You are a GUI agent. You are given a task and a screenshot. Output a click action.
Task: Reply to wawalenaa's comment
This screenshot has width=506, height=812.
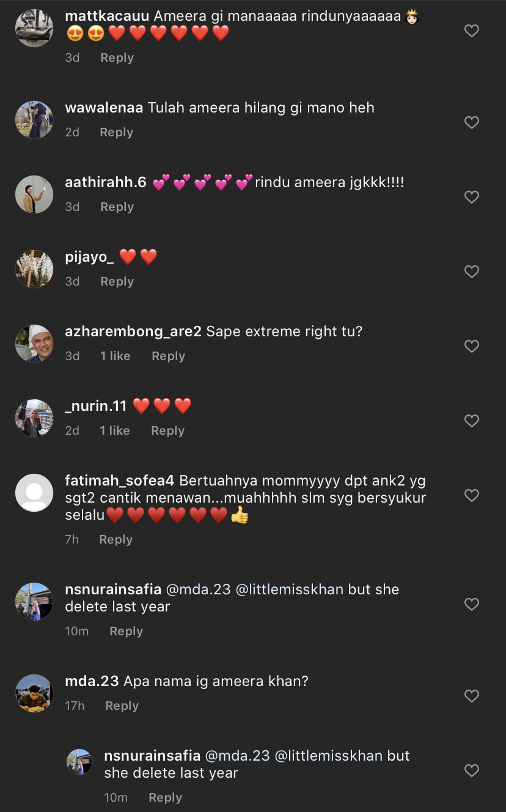tap(116, 133)
